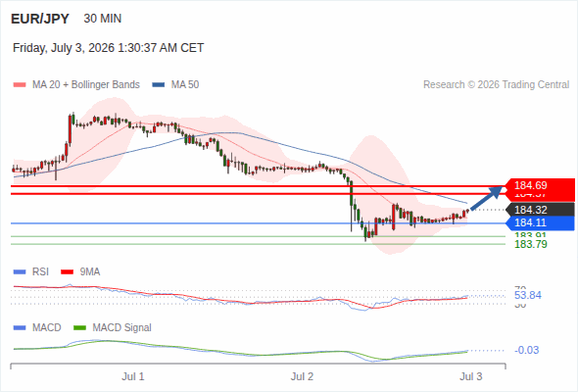578x392 pixels.
Task: Click the RSI value 53.84
Action: tap(528, 295)
